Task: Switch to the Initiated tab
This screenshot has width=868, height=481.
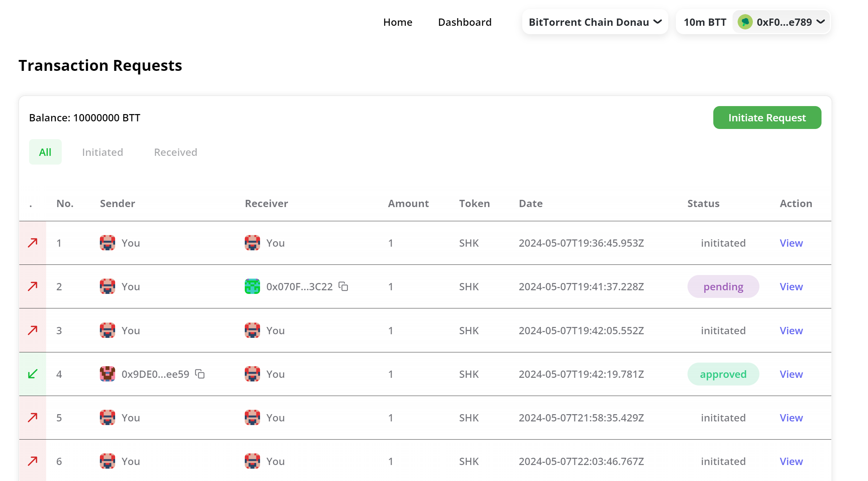Action: (102, 152)
